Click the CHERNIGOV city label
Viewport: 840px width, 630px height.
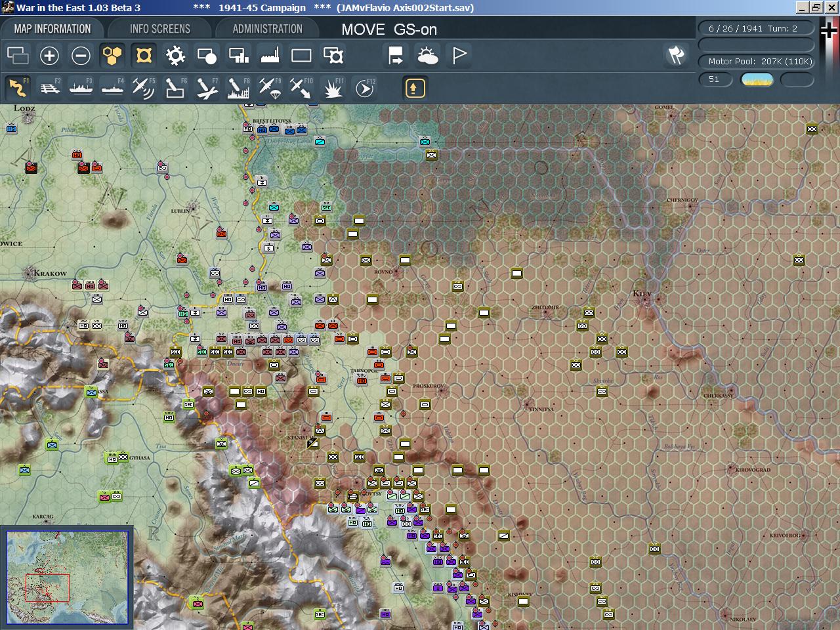tap(682, 200)
